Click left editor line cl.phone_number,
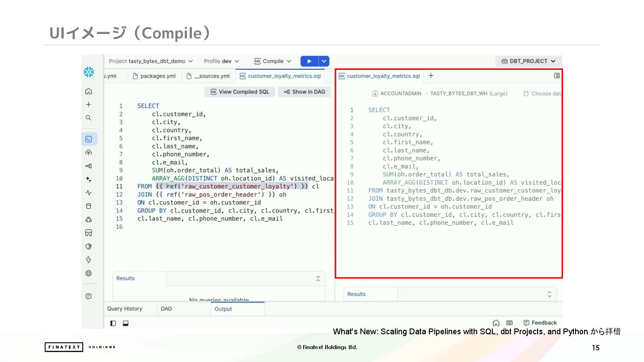This screenshot has height=362, width=644. (181, 154)
